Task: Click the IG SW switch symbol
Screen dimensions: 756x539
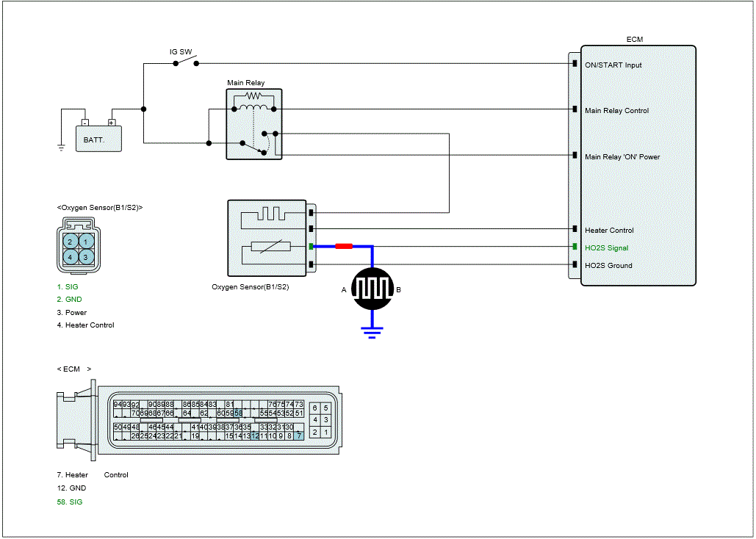Action: pos(186,64)
